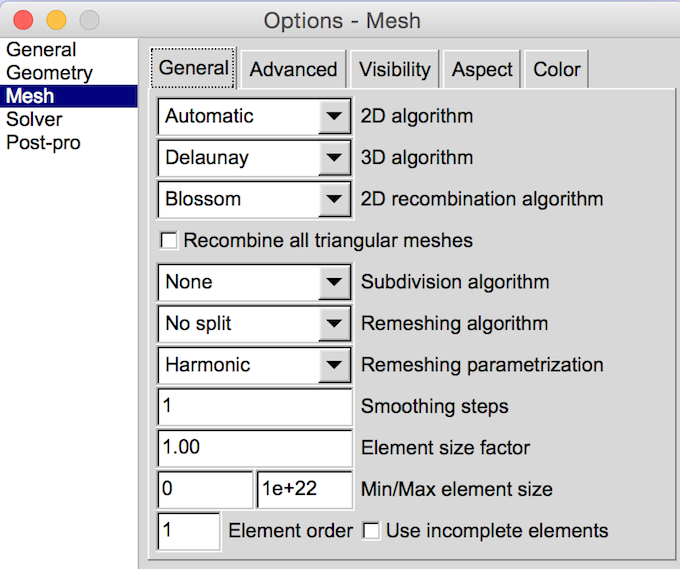The height and width of the screenshot is (569, 680).
Task: Switch to the Advanced tab
Action: click(x=293, y=69)
